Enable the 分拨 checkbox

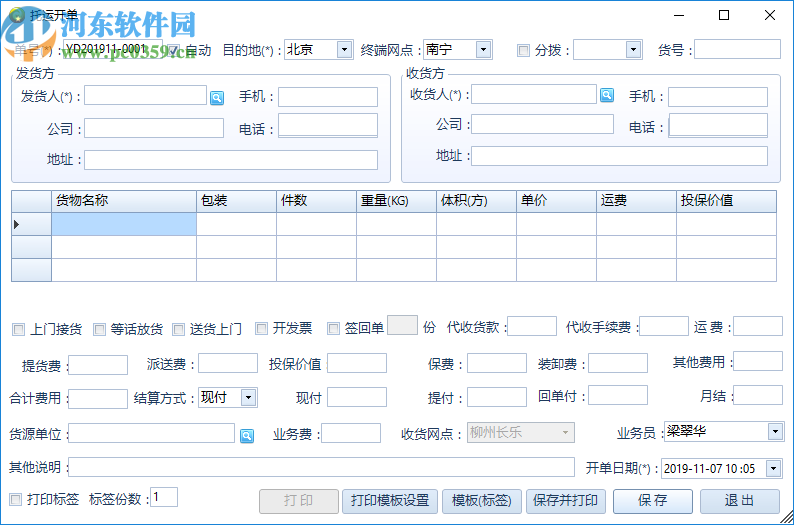click(523, 51)
